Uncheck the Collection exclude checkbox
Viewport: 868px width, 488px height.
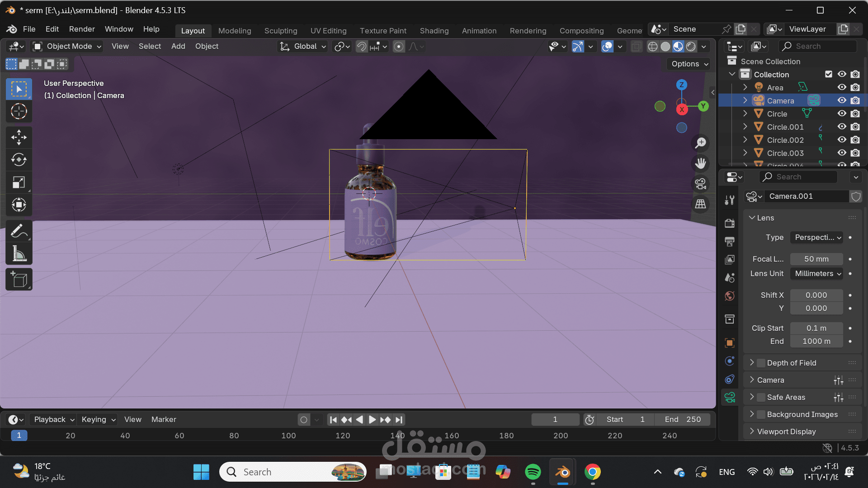click(828, 74)
